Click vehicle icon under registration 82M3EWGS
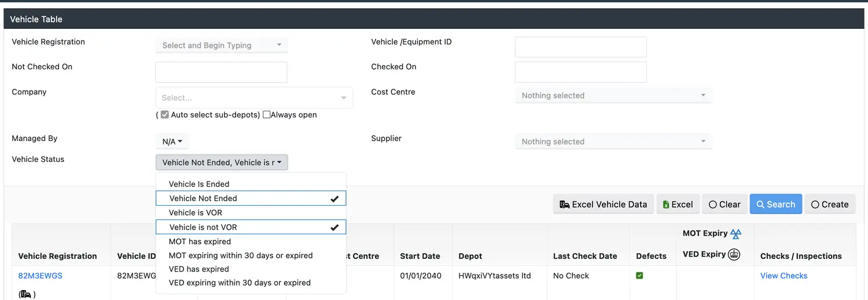 click(x=25, y=294)
